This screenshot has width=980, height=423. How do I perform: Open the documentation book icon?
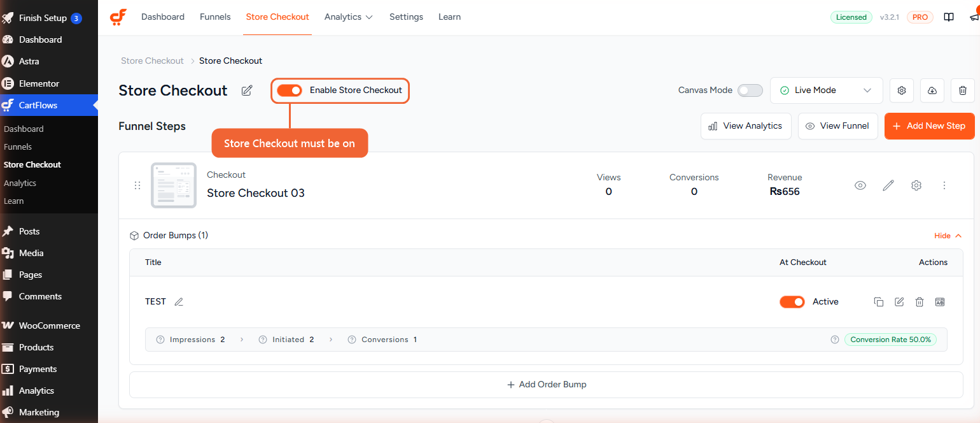click(x=949, y=17)
